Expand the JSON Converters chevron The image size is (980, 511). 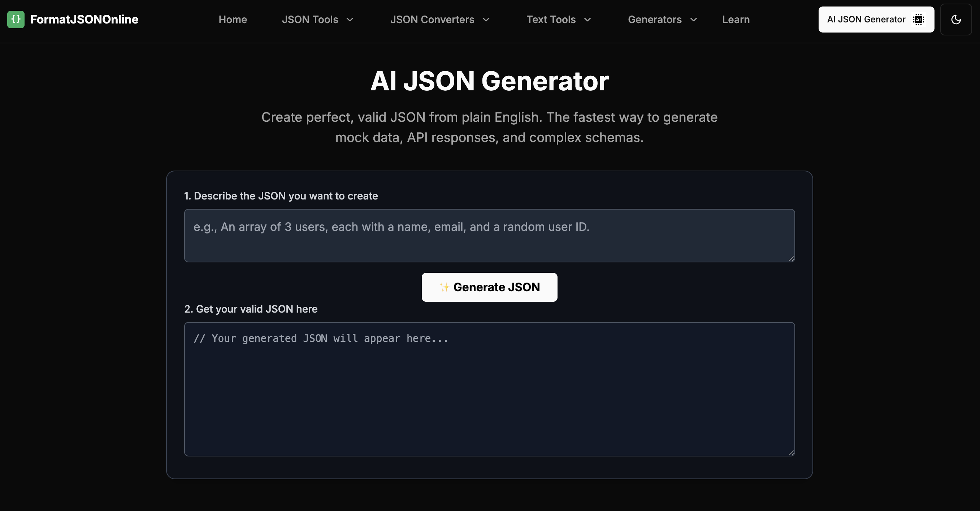[x=486, y=20]
